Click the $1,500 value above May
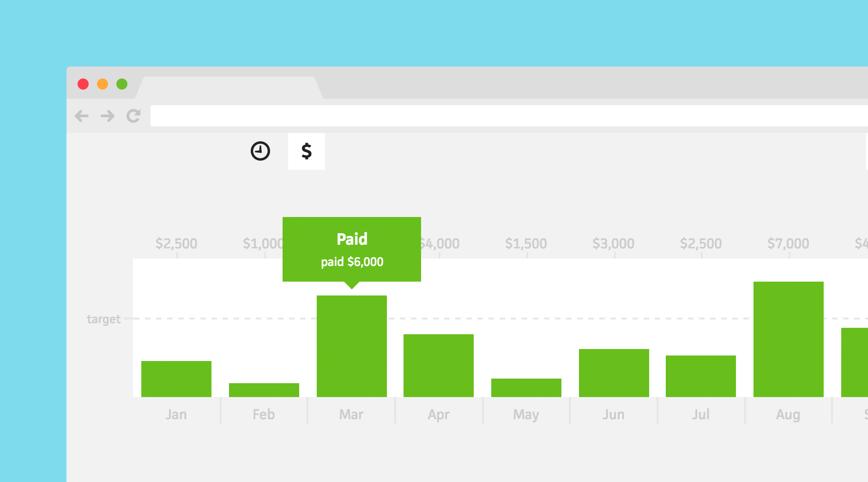This screenshot has width=868, height=482. click(x=526, y=243)
